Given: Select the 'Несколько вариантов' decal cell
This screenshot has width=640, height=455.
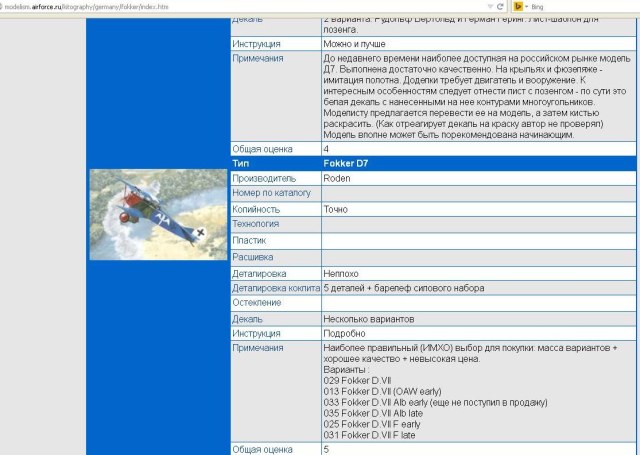Looking at the screenshot, I should tap(369, 318).
